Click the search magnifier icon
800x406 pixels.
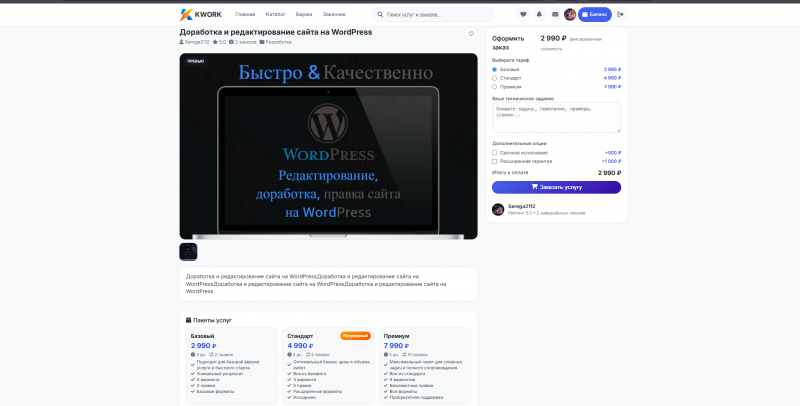point(380,15)
